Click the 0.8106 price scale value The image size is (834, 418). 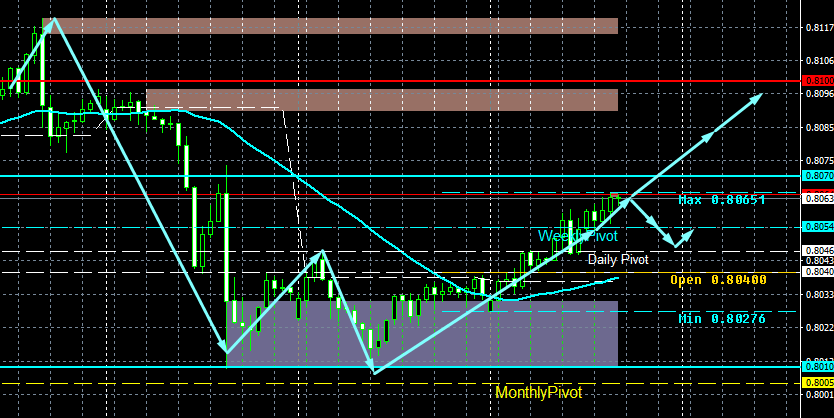tap(820, 61)
